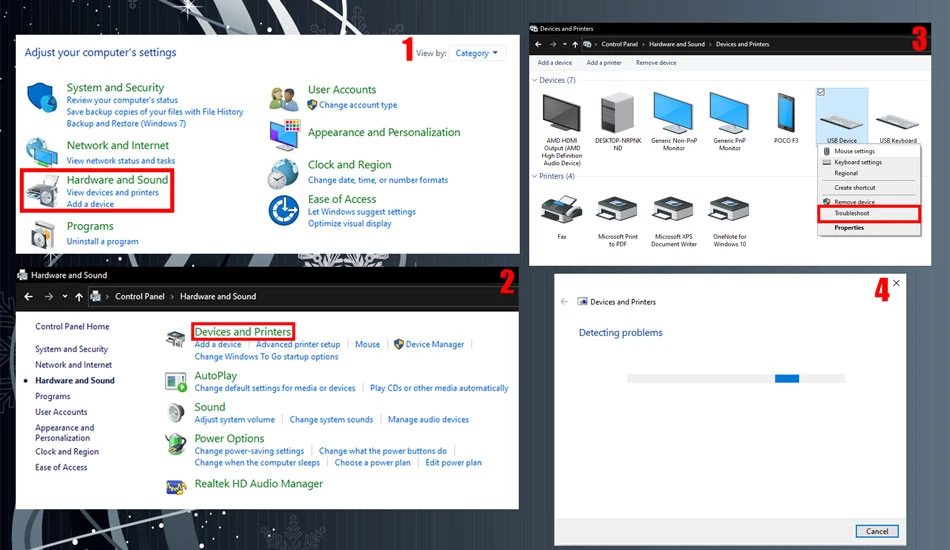Screen dimensions: 950x550
Task: Select the Fax printer icon
Action: [562, 210]
